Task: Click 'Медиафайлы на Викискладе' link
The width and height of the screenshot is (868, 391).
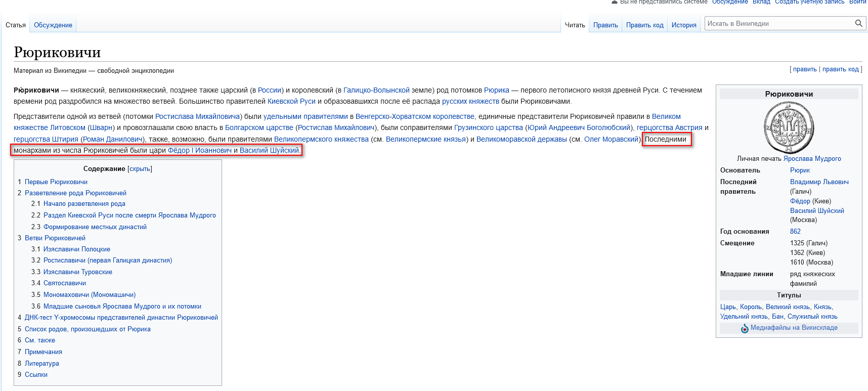Action: [x=794, y=328]
